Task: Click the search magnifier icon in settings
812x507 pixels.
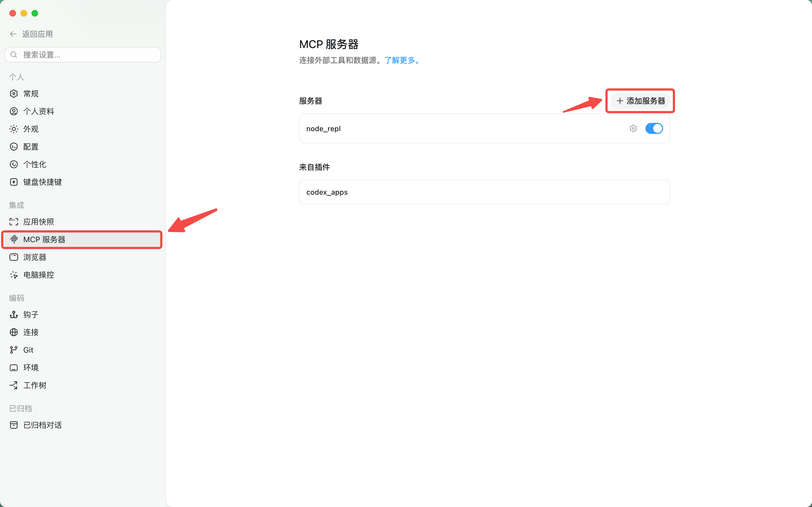Action: [x=14, y=55]
